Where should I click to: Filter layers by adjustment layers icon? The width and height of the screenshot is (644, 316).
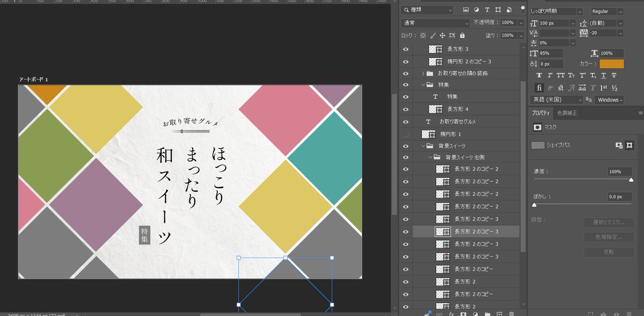tap(477, 10)
